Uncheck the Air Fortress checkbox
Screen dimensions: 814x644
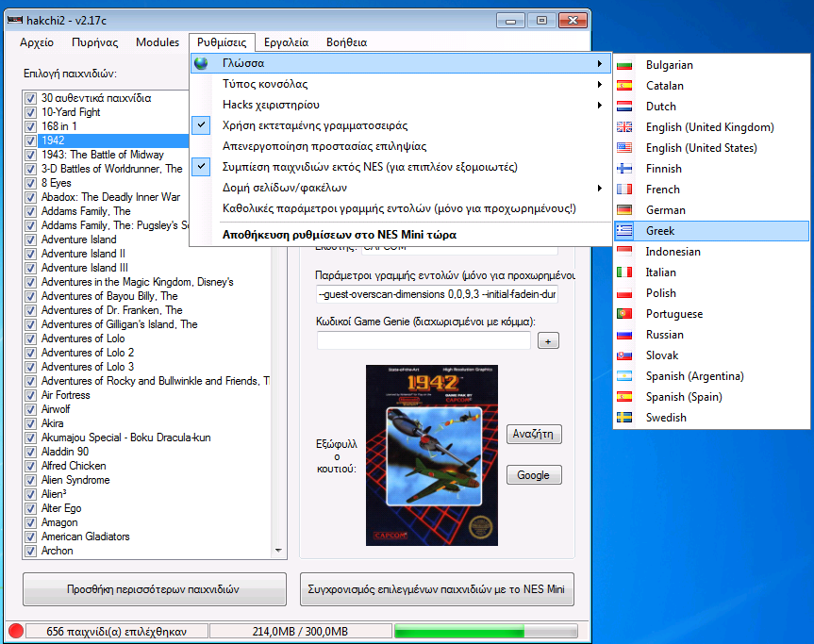[x=30, y=395]
